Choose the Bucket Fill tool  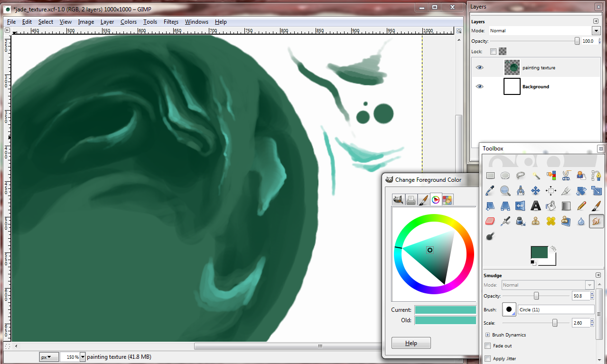[x=551, y=206]
